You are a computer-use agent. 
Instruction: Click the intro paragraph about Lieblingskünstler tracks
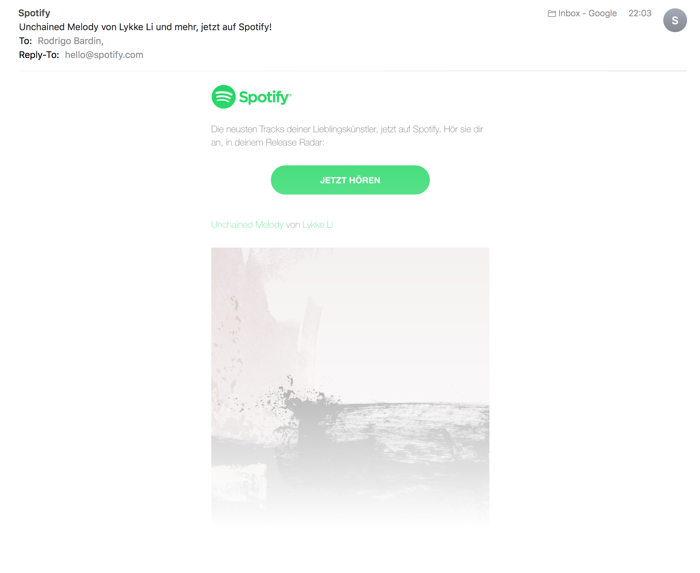coord(347,136)
